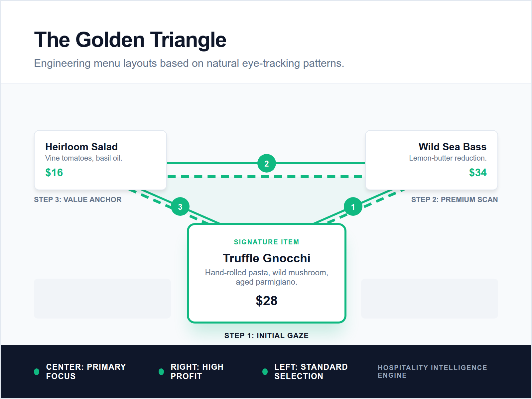Click the step 2 circle marker
Image resolution: width=532 pixels, height=399 pixels.
pyautogui.click(x=266, y=163)
